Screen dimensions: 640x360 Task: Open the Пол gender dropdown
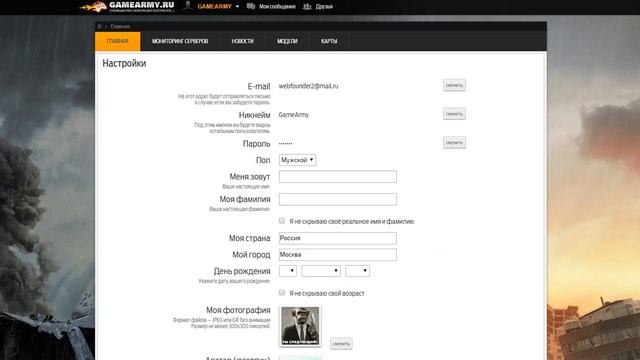[298, 160]
